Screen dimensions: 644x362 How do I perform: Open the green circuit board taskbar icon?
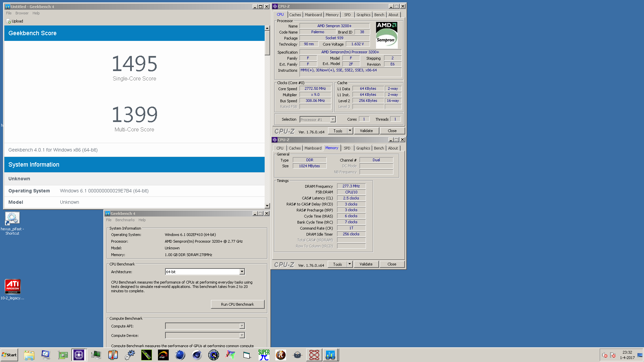[63, 355]
